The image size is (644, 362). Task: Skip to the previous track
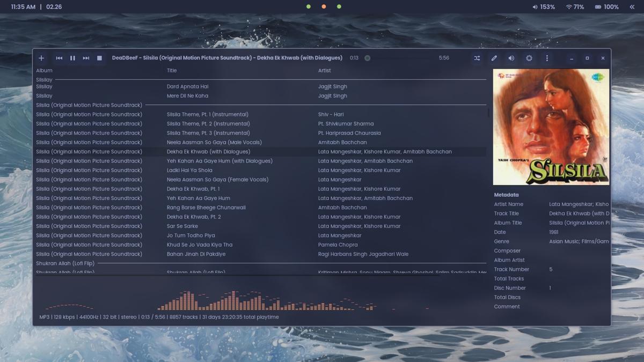click(59, 58)
